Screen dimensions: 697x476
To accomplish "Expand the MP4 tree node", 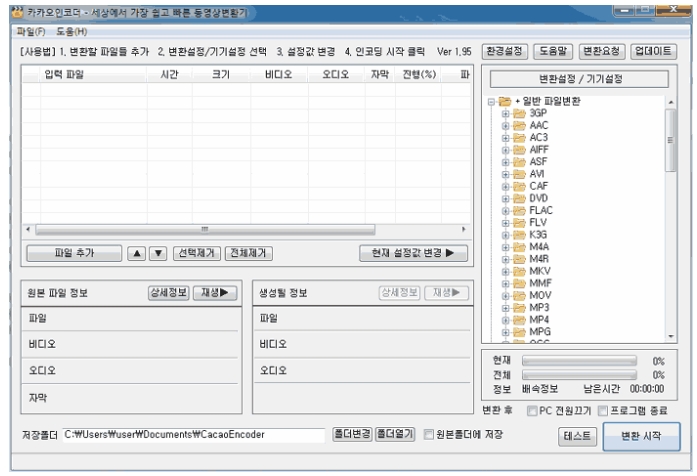I will 505,320.
